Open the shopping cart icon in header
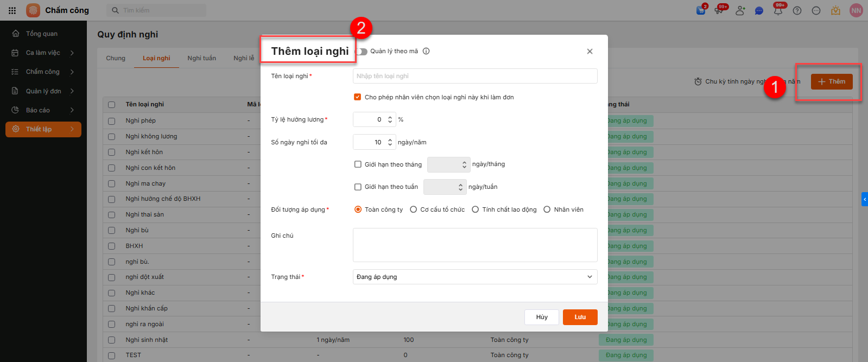 701,10
